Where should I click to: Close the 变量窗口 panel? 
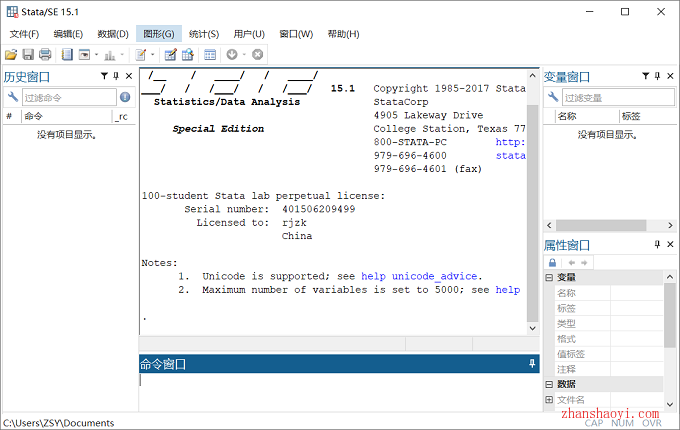click(x=670, y=76)
